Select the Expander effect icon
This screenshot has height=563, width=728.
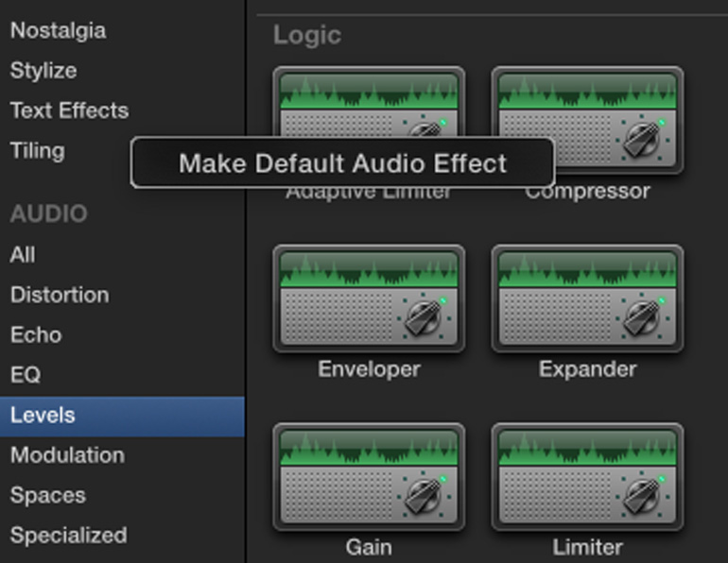tap(587, 299)
